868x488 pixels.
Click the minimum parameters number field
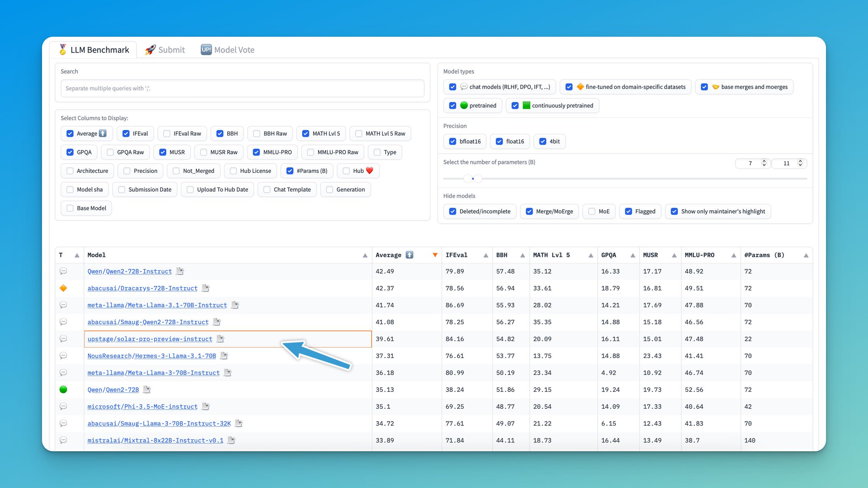point(752,163)
